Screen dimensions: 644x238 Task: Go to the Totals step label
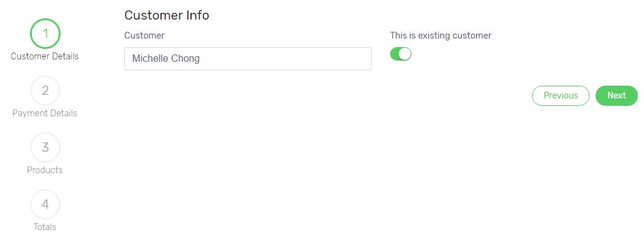45,226
